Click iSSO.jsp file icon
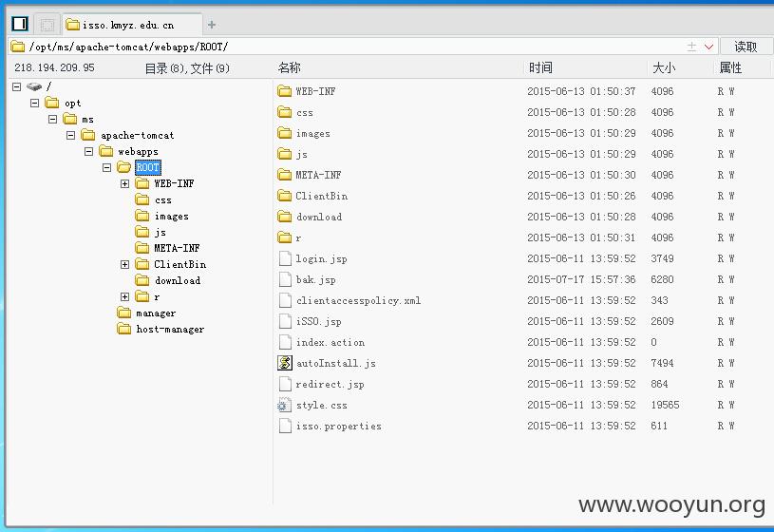Viewport: 774px width, 532px height. click(x=285, y=321)
